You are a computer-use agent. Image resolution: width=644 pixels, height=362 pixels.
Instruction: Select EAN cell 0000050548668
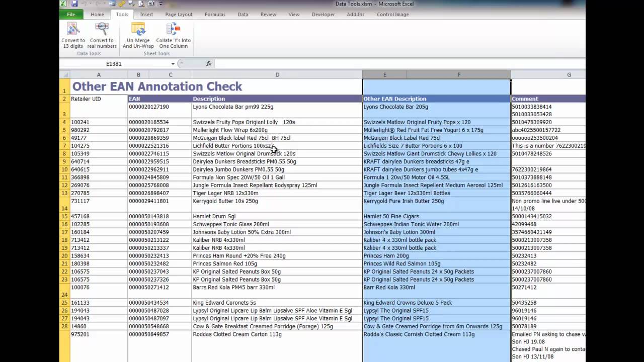click(x=159, y=327)
